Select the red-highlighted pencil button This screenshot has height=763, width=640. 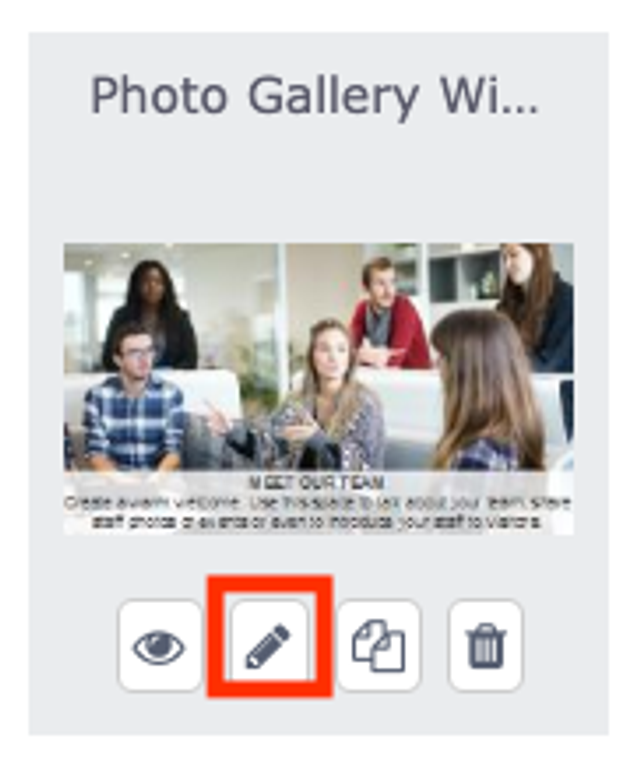(269, 646)
